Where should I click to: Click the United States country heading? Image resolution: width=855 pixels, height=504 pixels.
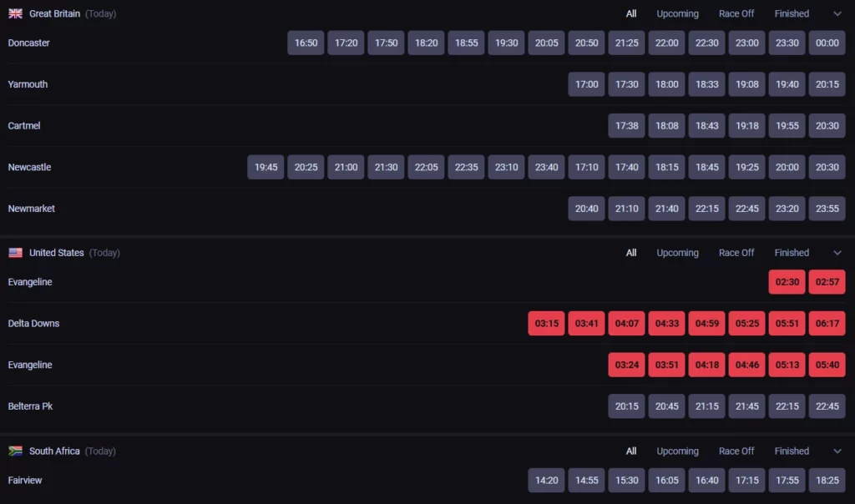57,253
